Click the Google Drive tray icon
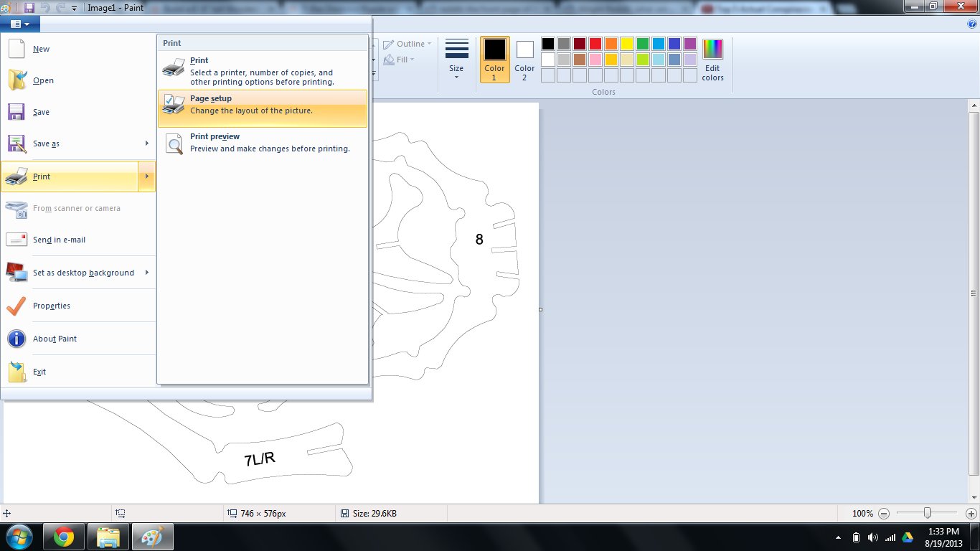 click(907, 537)
